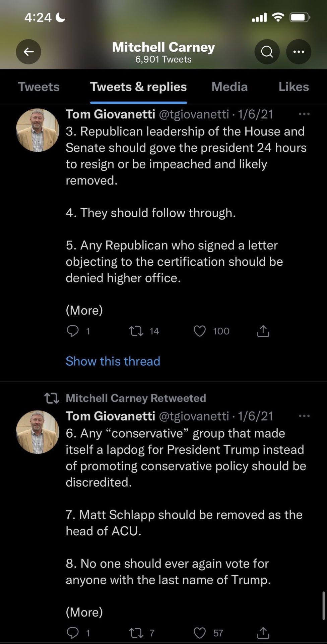Like the tweet with 57 likes
Screen dimensions: 327x644
point(200,633)
